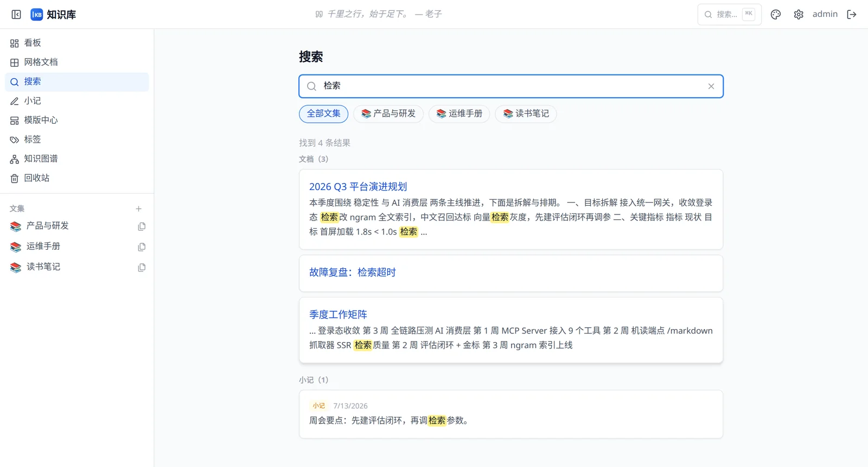Click the 找到 4 条结果 text

point(324,143)
